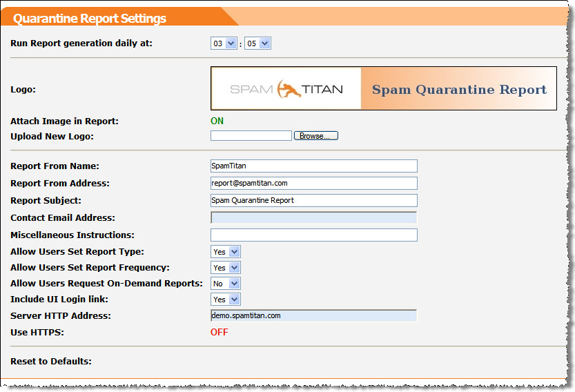This screenshot has width=575, height=392.
Task: Click the SpamTitan logo image
Action: click(286, 89)
